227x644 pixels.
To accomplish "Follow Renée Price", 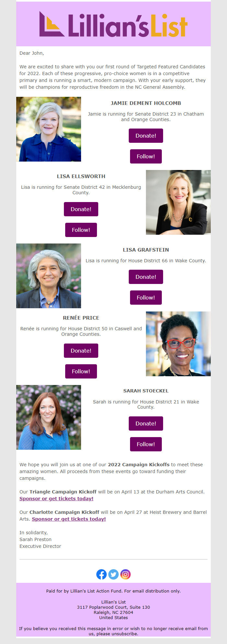I will point(81,371).
